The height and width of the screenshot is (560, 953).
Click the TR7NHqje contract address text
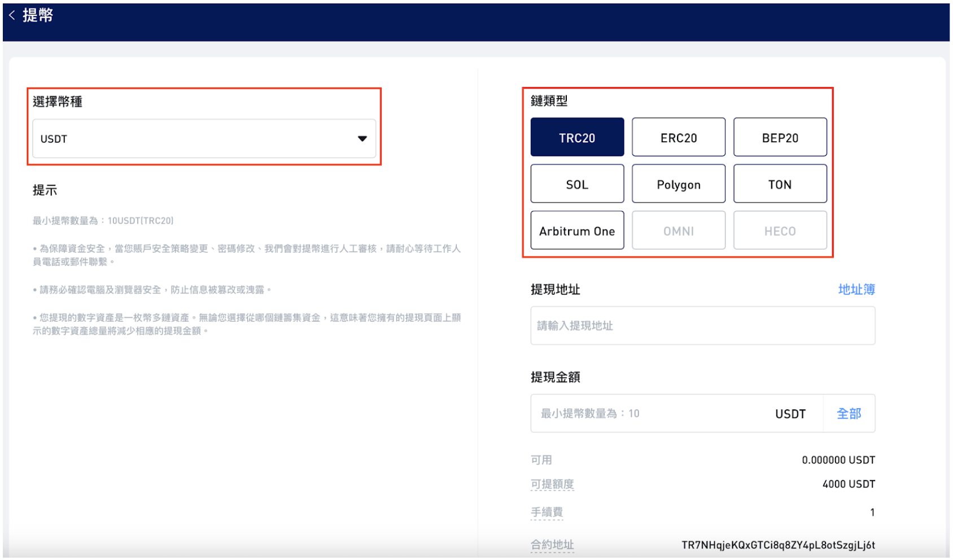pyautogui.click(x=777, y=545)
